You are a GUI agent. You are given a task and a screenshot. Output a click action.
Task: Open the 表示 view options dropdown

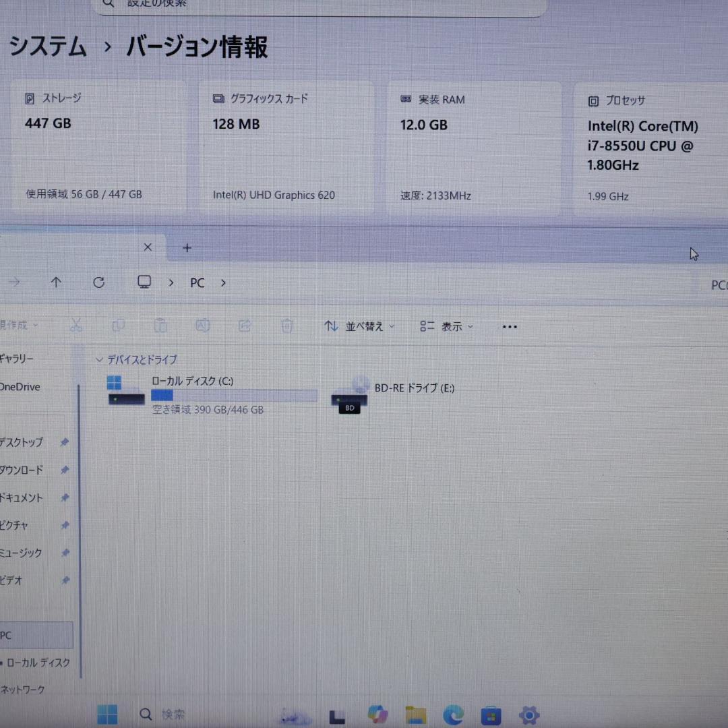click(445, 326)
